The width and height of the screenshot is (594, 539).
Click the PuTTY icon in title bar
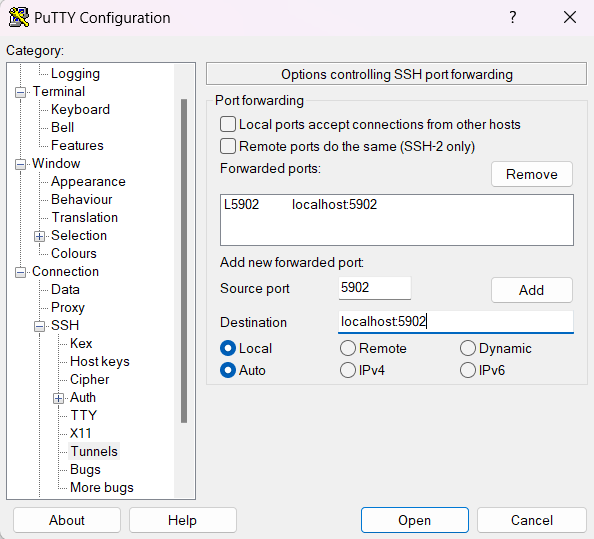coord(19,17)
